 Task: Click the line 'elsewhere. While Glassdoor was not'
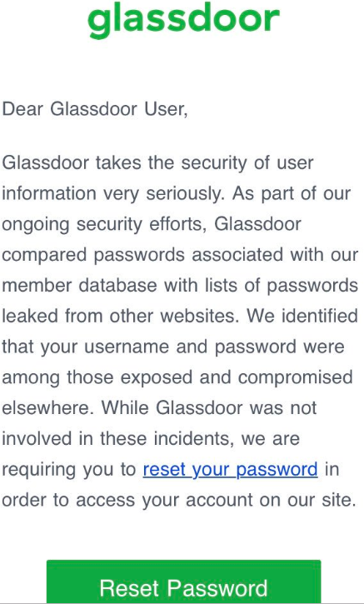tap(159, 408)
